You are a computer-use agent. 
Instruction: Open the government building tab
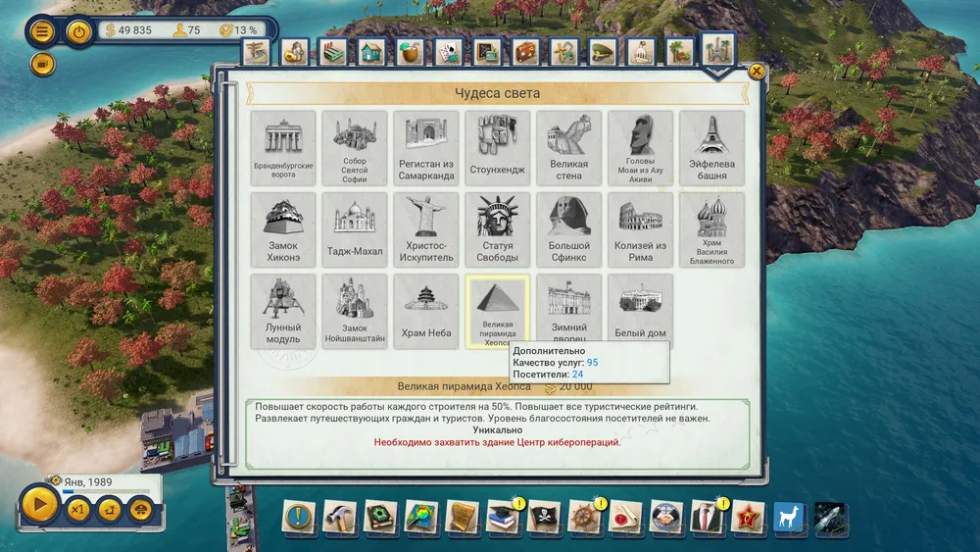tap(641, 52)
